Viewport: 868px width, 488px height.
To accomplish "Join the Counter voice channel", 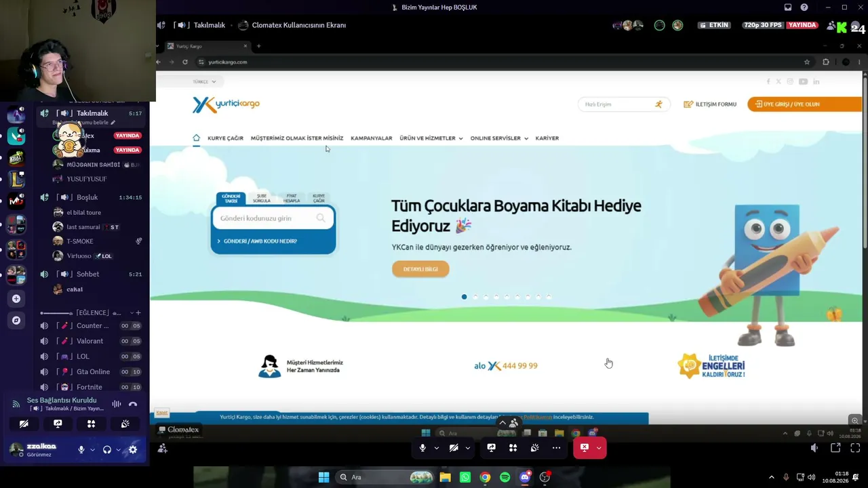I will [91, 325].
